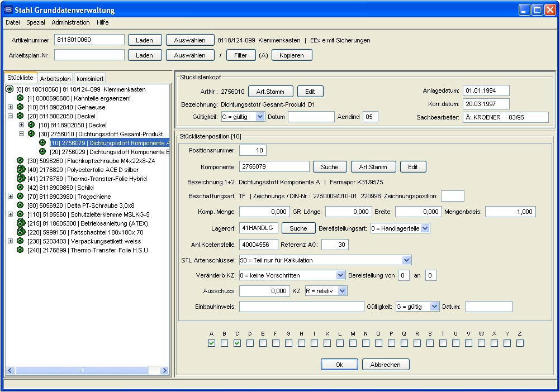Confirm with the Ok button
Screen dimensions: 560x392
339,365
